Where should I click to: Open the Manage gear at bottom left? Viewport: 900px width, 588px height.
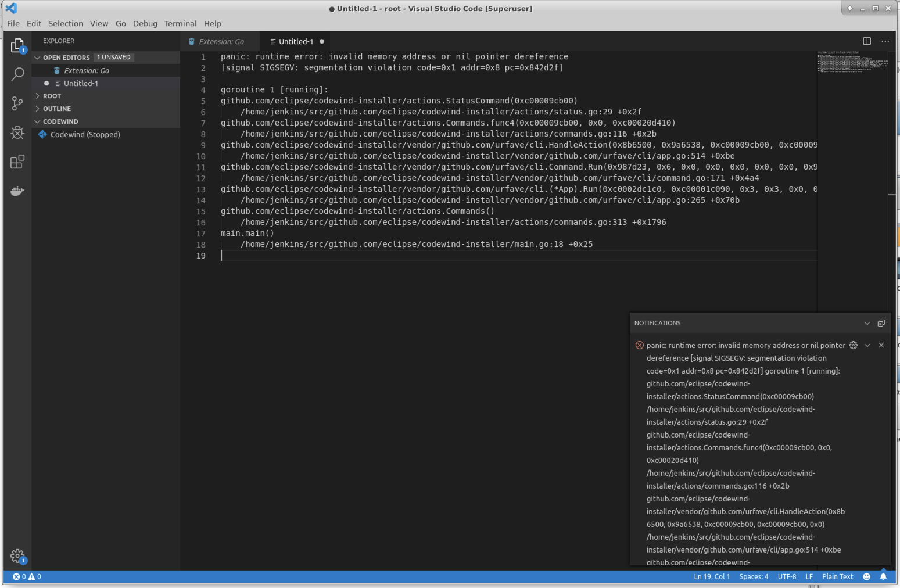pos(17,555)
